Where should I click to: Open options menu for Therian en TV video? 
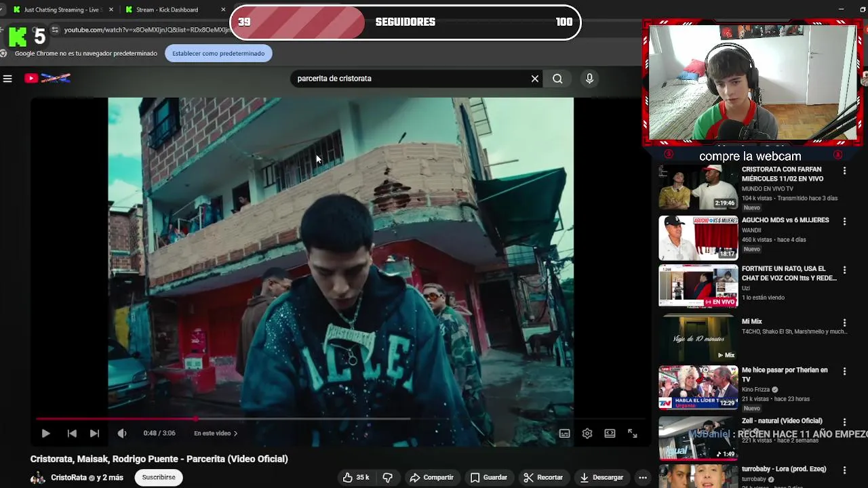pos(844,371)
